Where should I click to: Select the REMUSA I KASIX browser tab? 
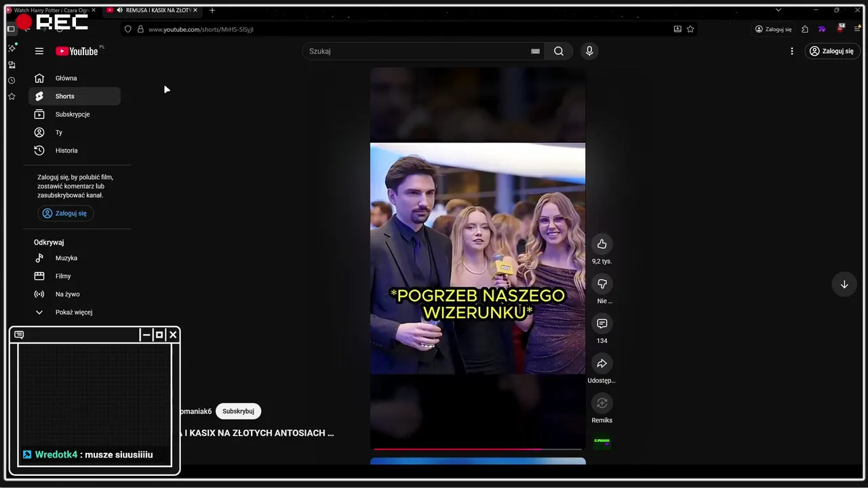click(x=151, y=10)
